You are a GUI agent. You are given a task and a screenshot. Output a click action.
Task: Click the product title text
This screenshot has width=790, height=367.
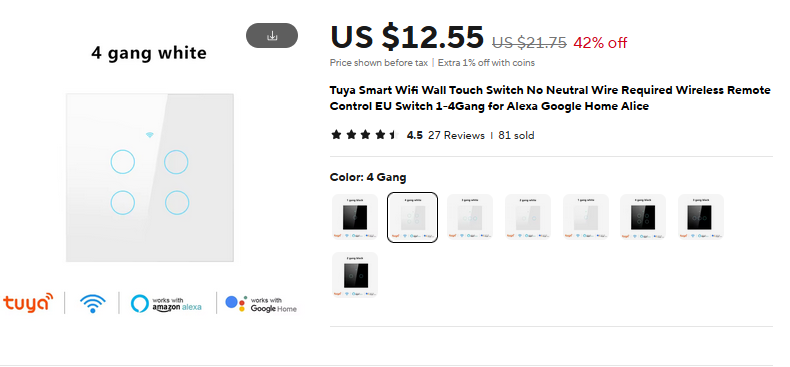[550, 98]
